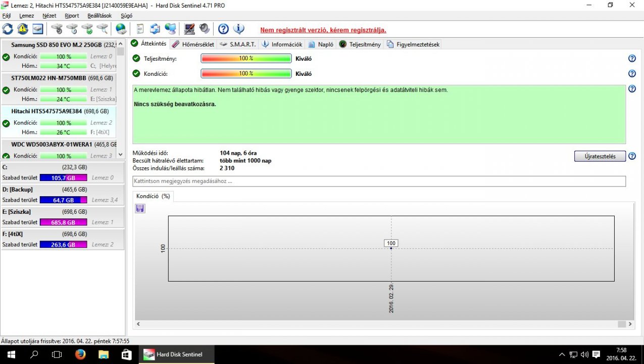
Task: Click F: free space bar 263,6 GB
Action: [63, 244]
